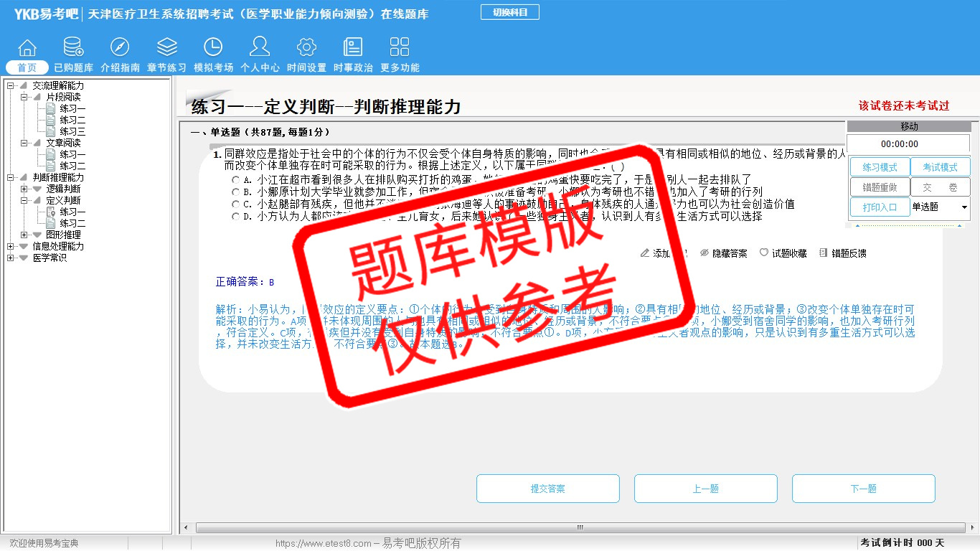Expand the 逻辑判断 tree node
The image size is (980, 551).
click(24, 189)
